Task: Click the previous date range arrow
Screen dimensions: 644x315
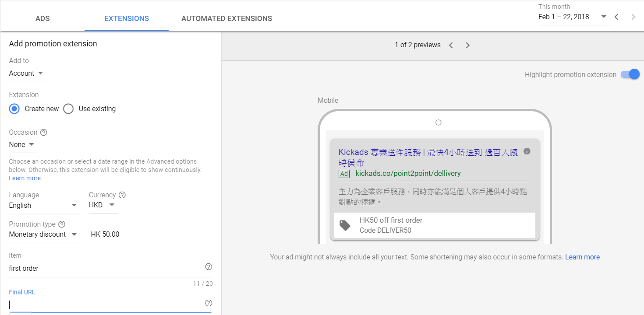Action: [616, 17]
